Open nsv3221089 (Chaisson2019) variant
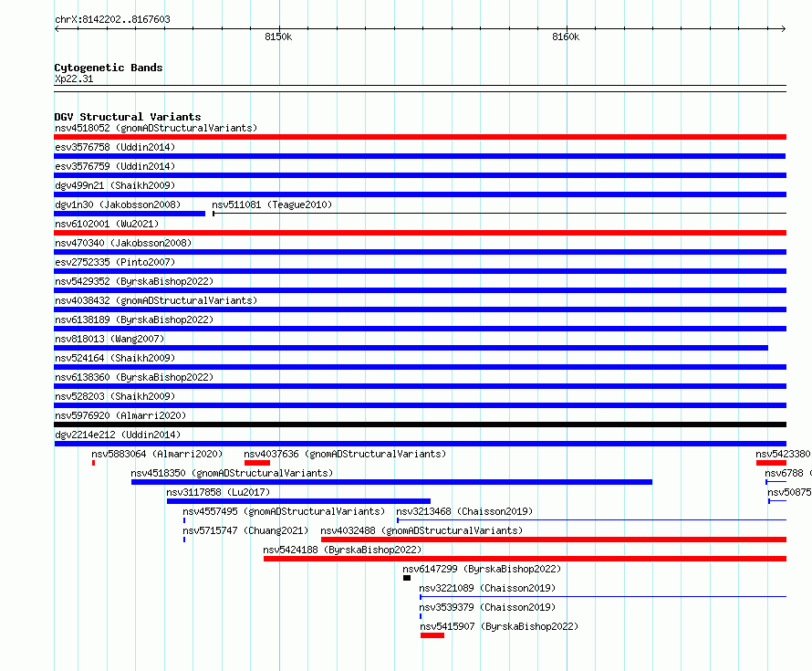Screen dimensions: 812x671 [x=487, y=588]
